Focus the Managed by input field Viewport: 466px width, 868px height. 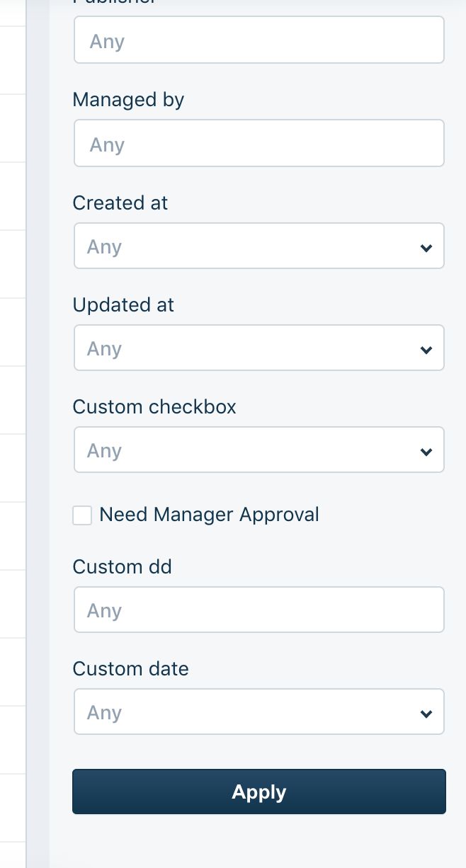(x=258, y=144)
